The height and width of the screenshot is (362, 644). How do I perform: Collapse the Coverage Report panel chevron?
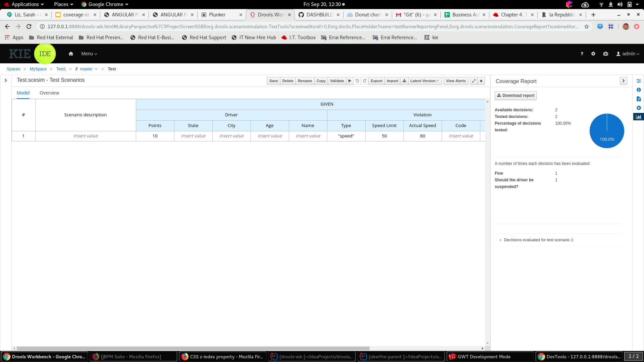pos(623,81)
